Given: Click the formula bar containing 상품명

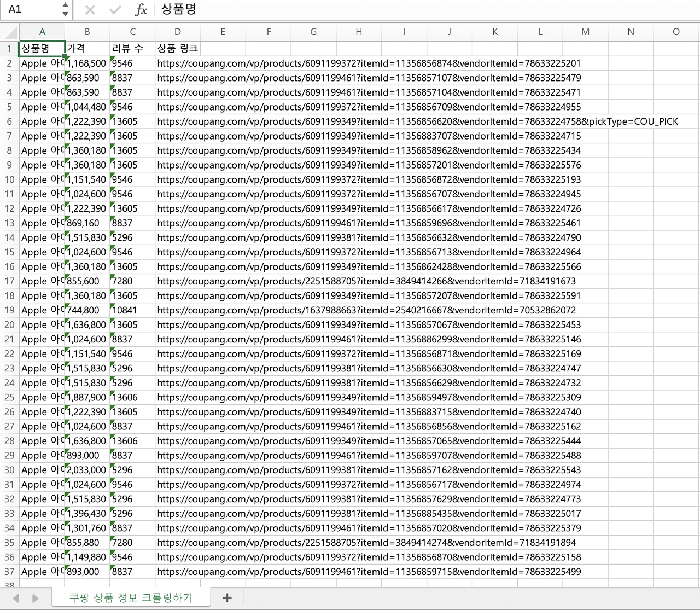Looking at the screenshot, I should (427, 9).
